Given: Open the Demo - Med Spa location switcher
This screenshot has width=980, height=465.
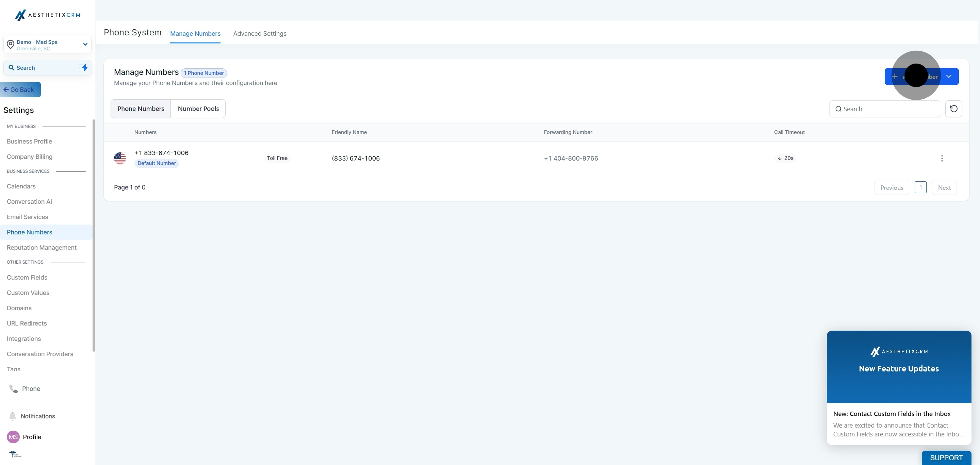Looking at the screenshot, I should 48,45.
